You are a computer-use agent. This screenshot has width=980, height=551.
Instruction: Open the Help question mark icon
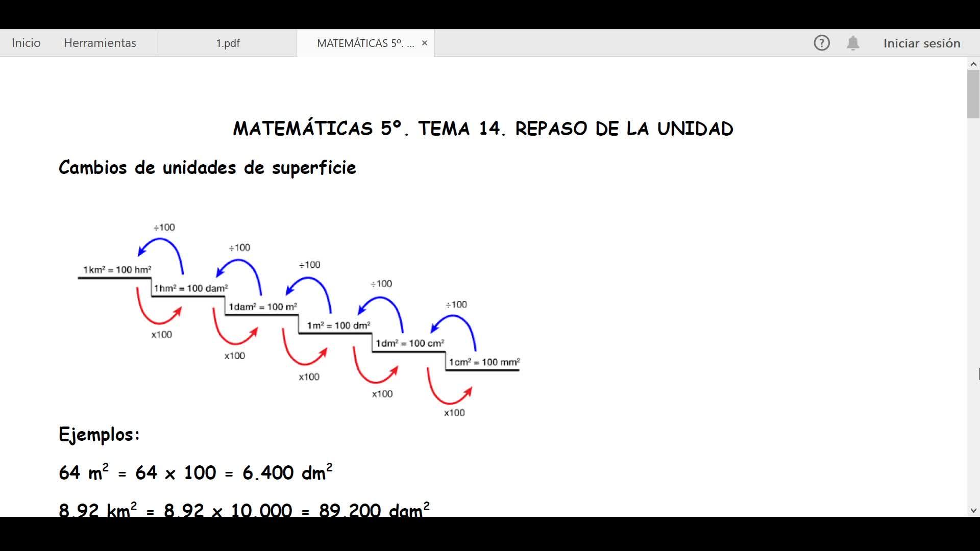(821, 43)
